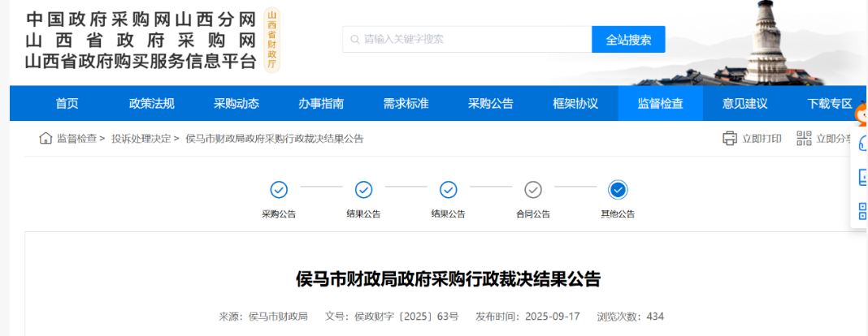Switch to the 采购动态 menu item
The image size is (868, 336).
237,104
